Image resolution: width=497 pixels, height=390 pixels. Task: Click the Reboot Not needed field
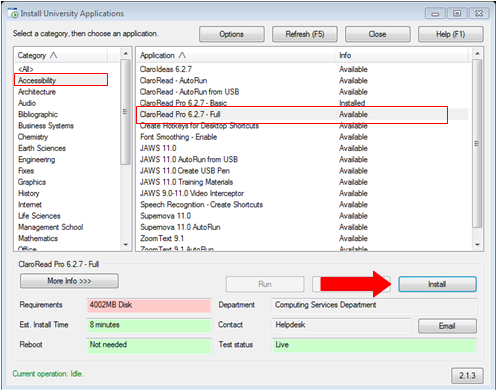149,345
